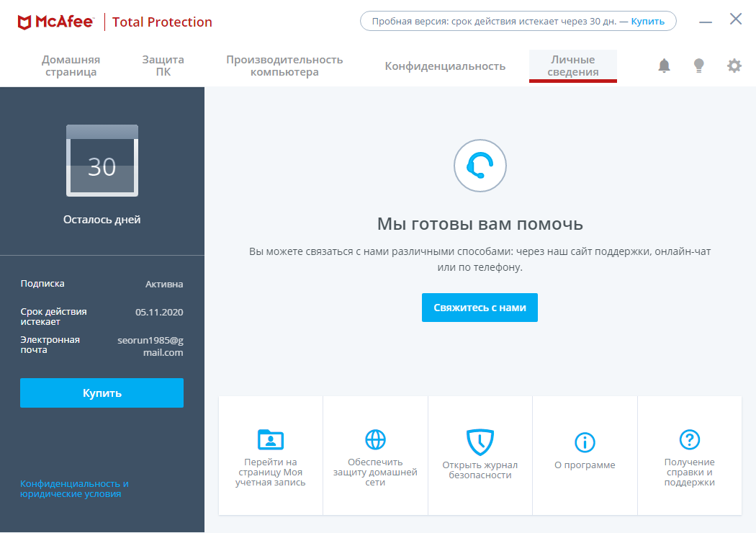
Task: Open Получение справки и поддержки tile
Action: 690,456
